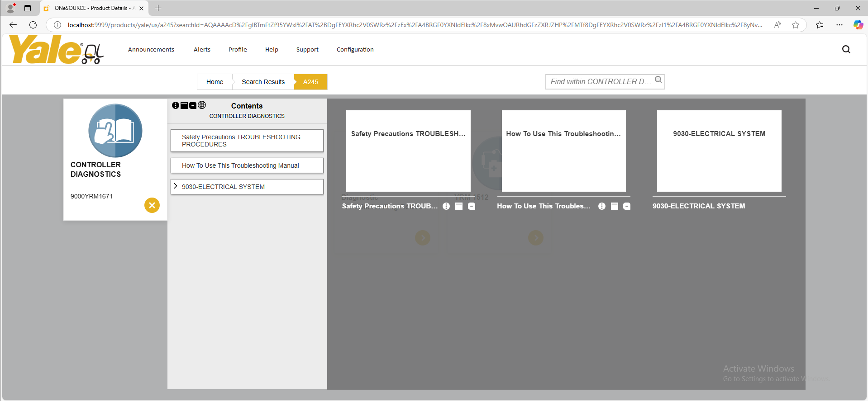The width and height of the screenshot is (868, 401).
Task: Open Help menu
Action: 272,49
